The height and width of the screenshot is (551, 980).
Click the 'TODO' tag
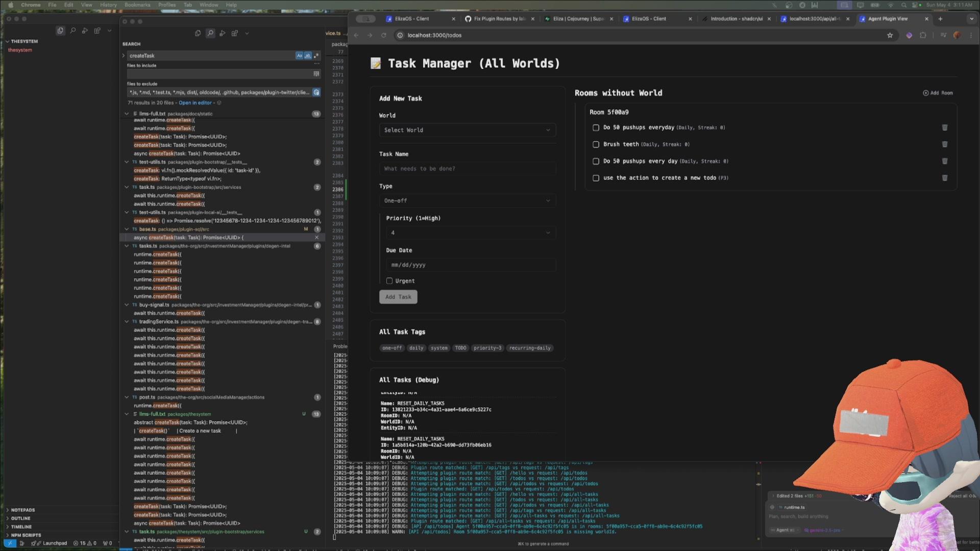[460, 348]
